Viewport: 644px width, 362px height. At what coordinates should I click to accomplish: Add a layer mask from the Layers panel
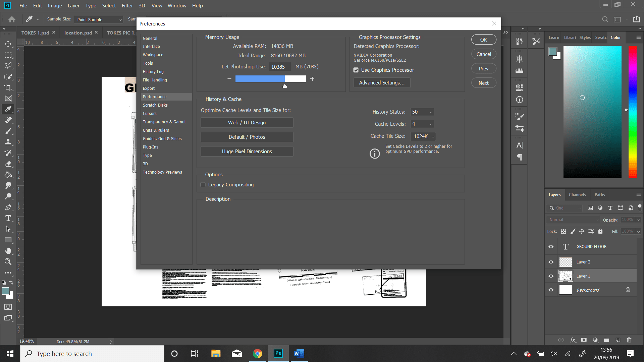(x=584, y=340)
